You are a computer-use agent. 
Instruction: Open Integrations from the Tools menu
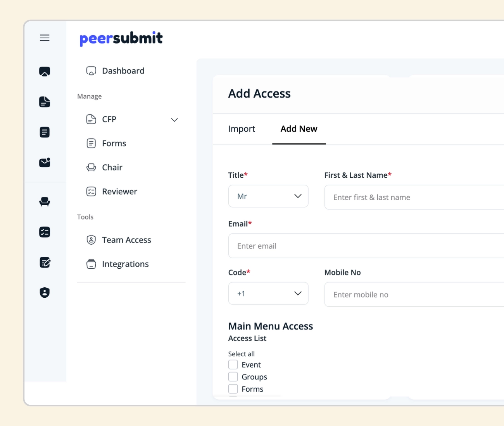click(125, 264)
